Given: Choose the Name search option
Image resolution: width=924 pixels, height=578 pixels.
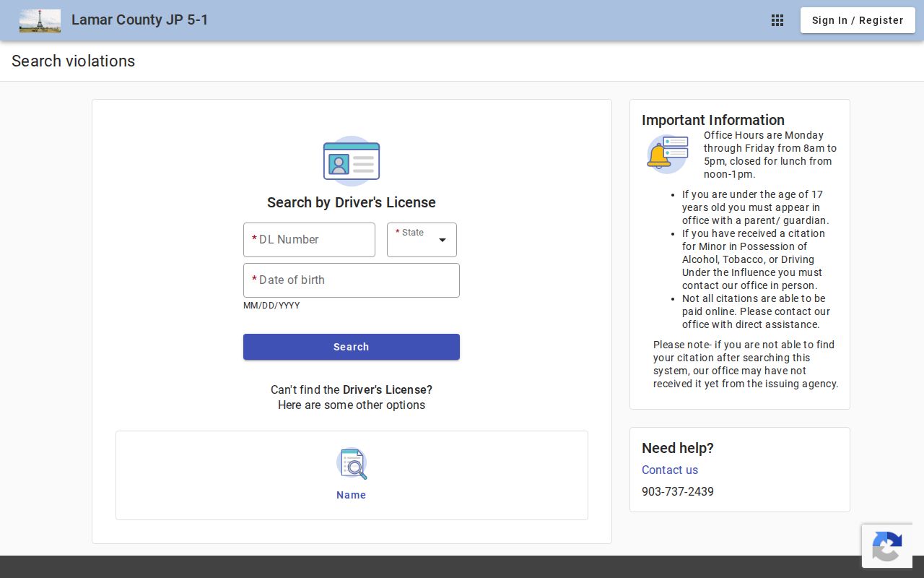Looking at the screenshot, I should pyautogui.click(x=352, y=475).
